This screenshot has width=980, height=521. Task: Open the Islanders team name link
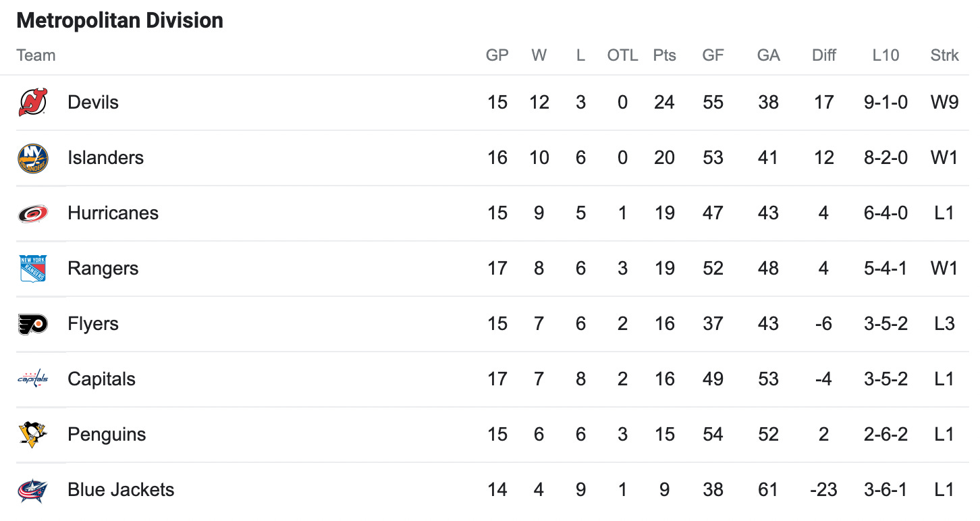pos(105,158)
